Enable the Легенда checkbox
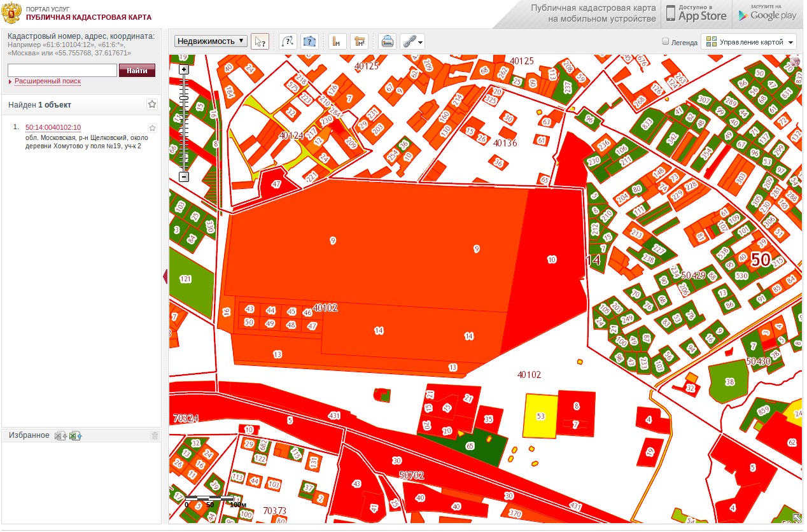This screenshot has width=807, height=532. tap(666, 41)
